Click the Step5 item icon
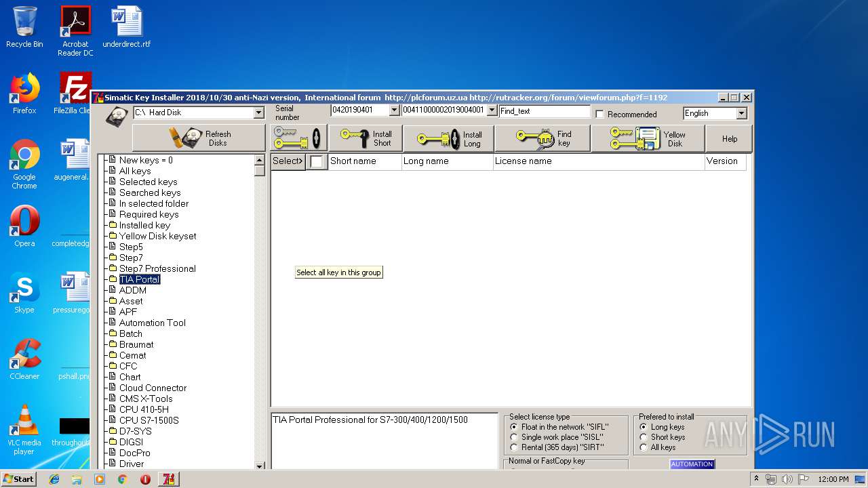The image size is (868, 488). tap(113, 247)
